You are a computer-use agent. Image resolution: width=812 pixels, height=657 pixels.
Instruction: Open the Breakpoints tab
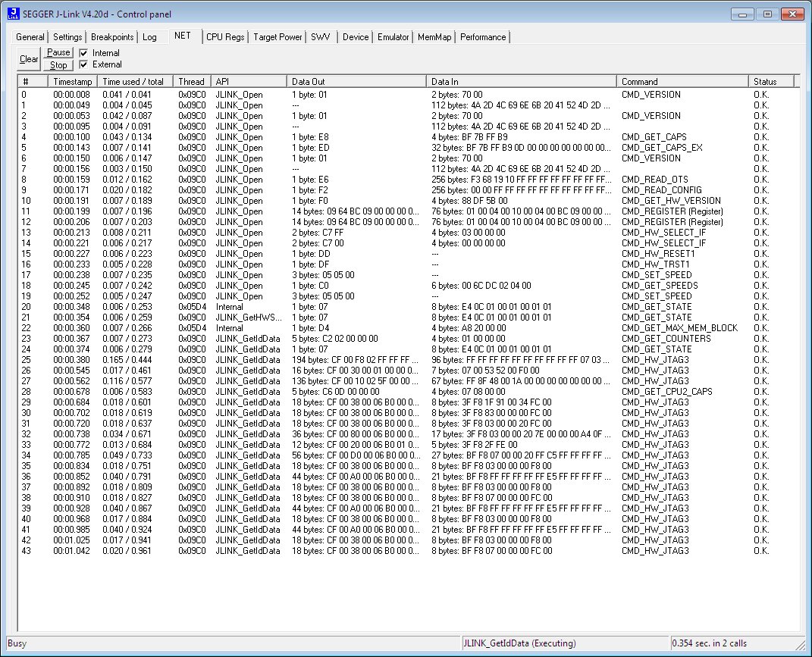pos(112,37)
